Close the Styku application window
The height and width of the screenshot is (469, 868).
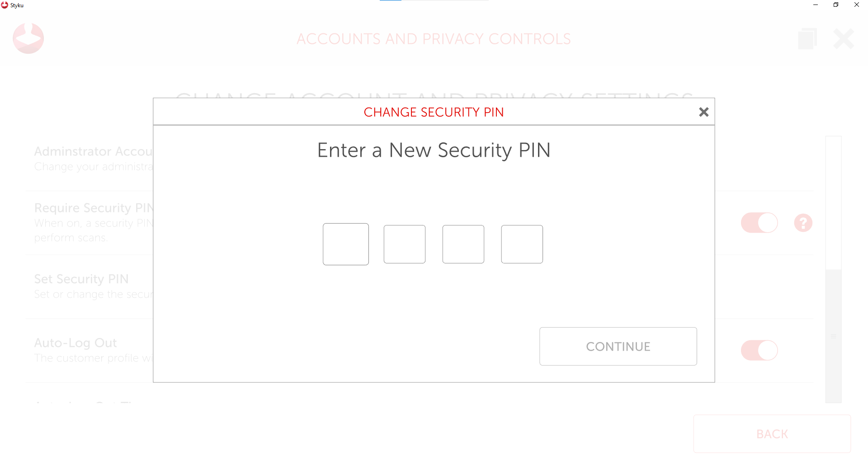click(x=857, y=5)
